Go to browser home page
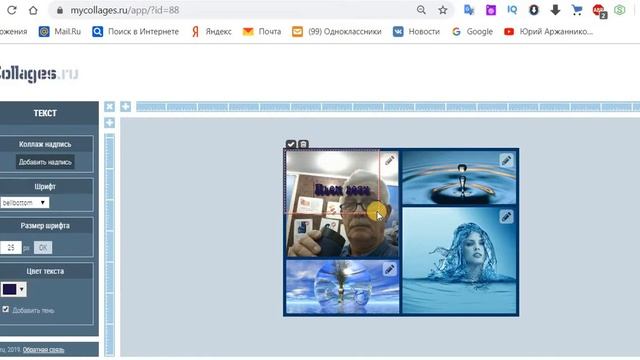The image size is (640, 360). point(33,10)
